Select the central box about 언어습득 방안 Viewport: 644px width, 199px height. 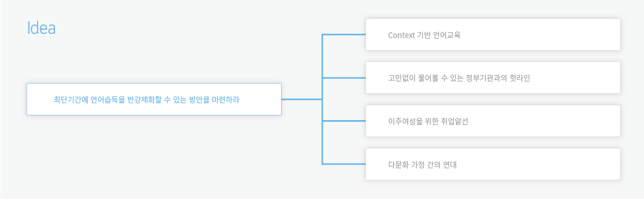pos(154,99)
